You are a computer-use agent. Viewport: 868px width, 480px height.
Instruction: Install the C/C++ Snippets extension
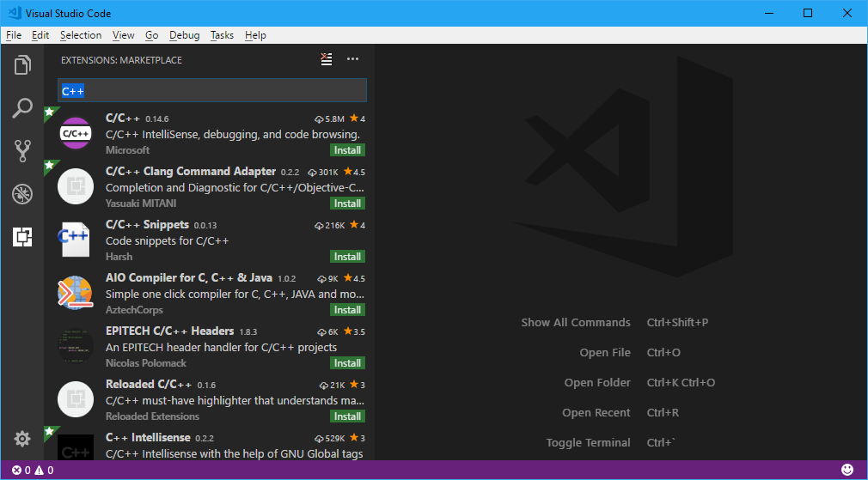[348, 257]
